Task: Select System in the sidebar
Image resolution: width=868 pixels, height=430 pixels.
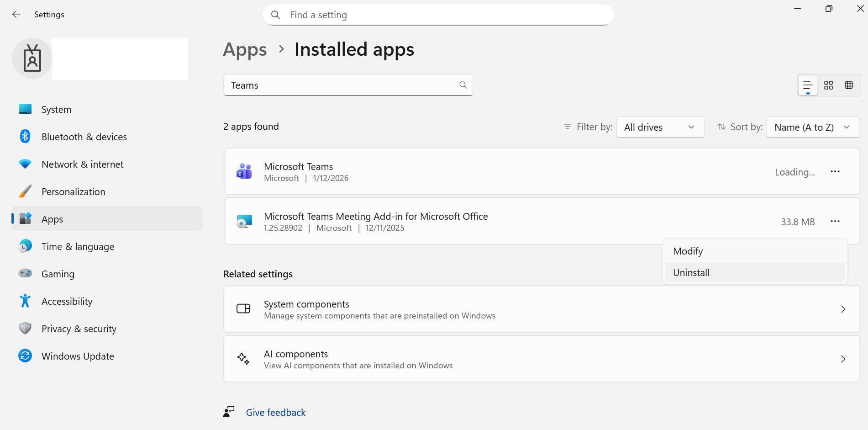Action: click(56, 109)
